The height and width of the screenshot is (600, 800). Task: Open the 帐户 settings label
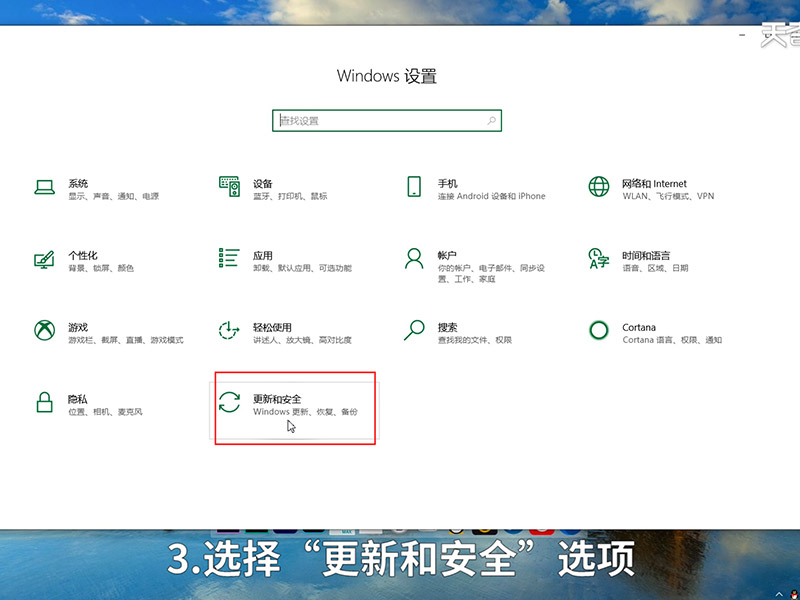(447, 256)
